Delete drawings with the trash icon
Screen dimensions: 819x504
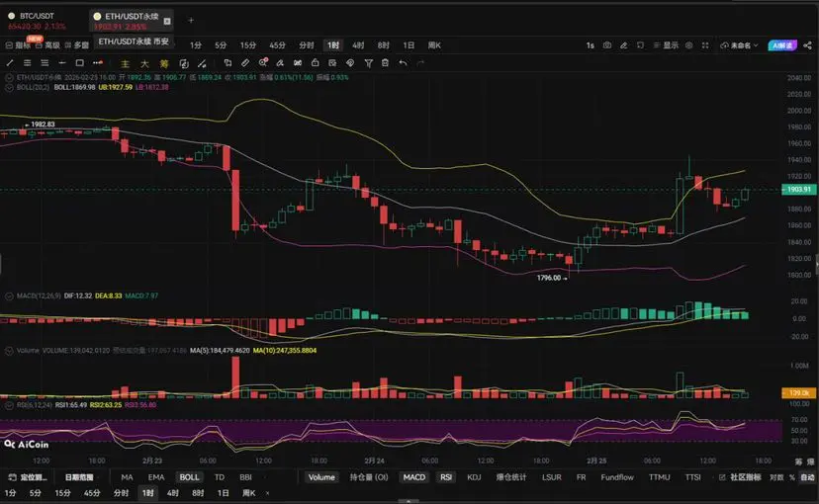tap(385, 63)
